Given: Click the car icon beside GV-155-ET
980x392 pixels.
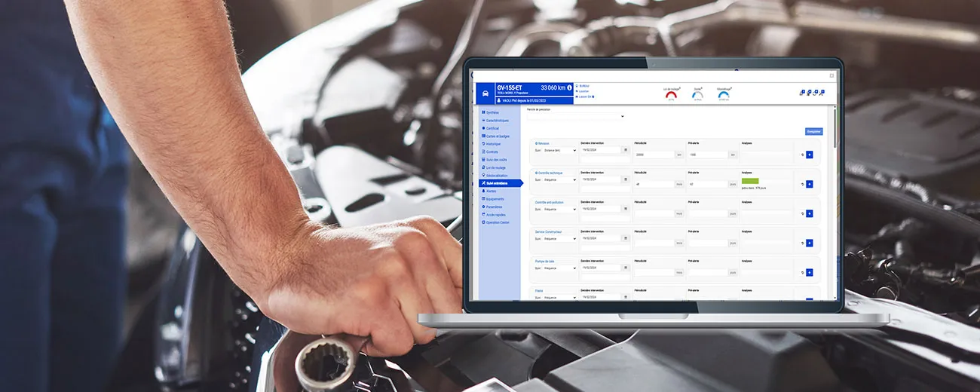Looking at the screenshot, I should click(485, 94).
